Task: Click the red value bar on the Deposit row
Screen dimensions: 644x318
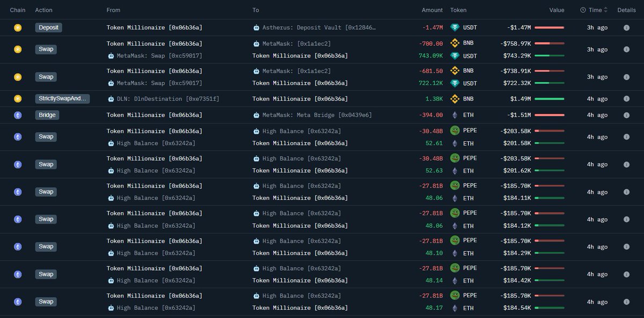Action: coord(549,27)
